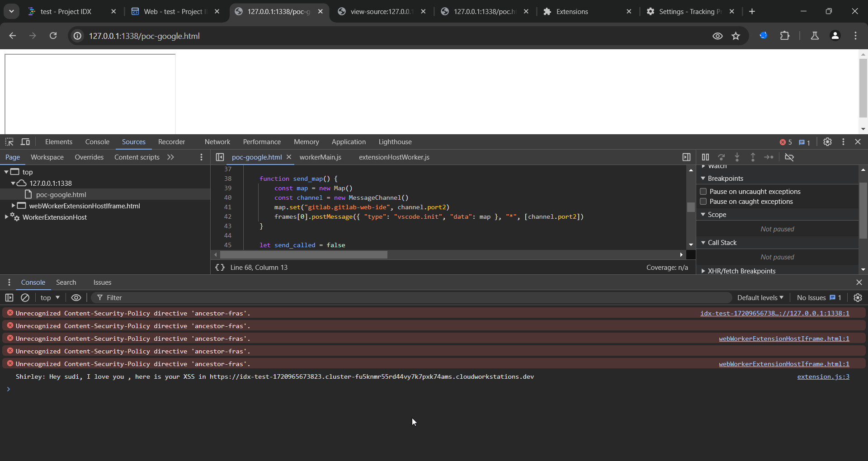Click the blue issues count badge

pyautogui.click(x=804, y=142)
